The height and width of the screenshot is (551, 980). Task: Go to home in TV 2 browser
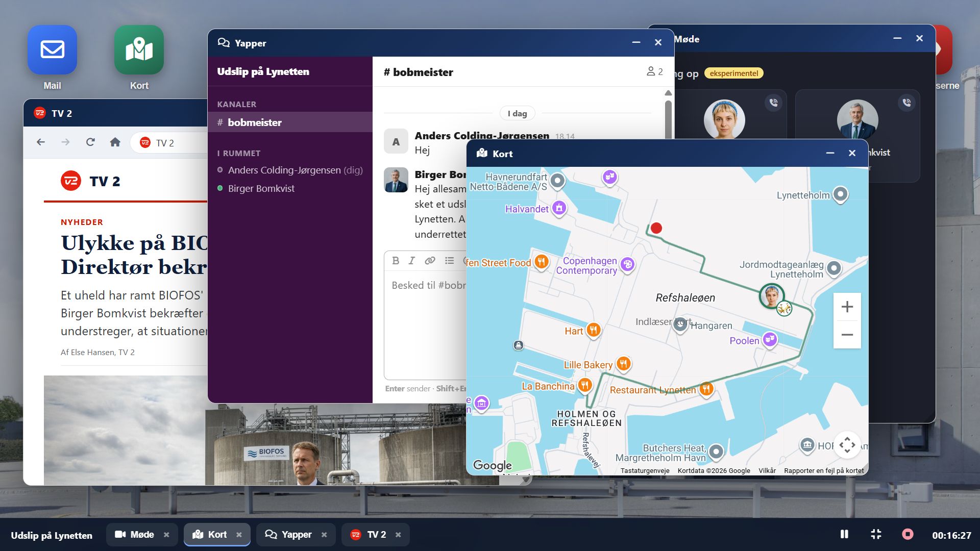(x=115, y=142)
